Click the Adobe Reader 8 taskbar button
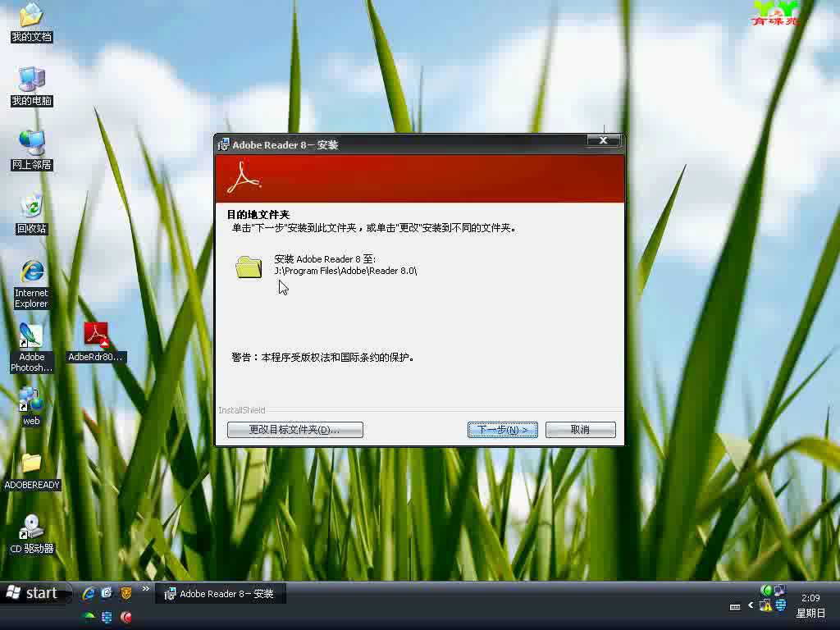This screenshot has height=630, width=840. [221, 594]
